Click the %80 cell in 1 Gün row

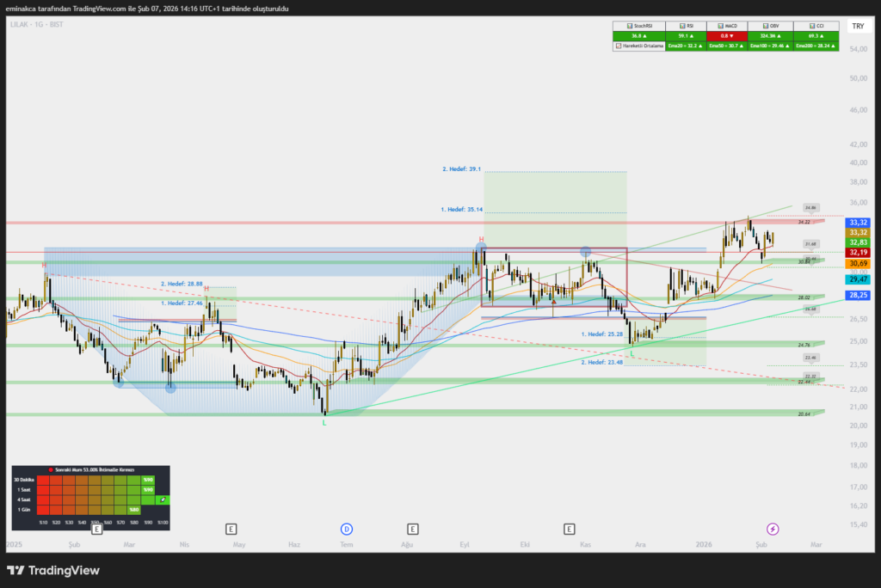(x=133, y=510)
